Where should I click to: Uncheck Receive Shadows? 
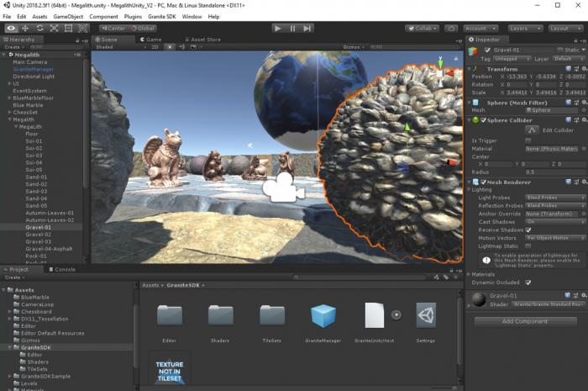pos(528,230)
